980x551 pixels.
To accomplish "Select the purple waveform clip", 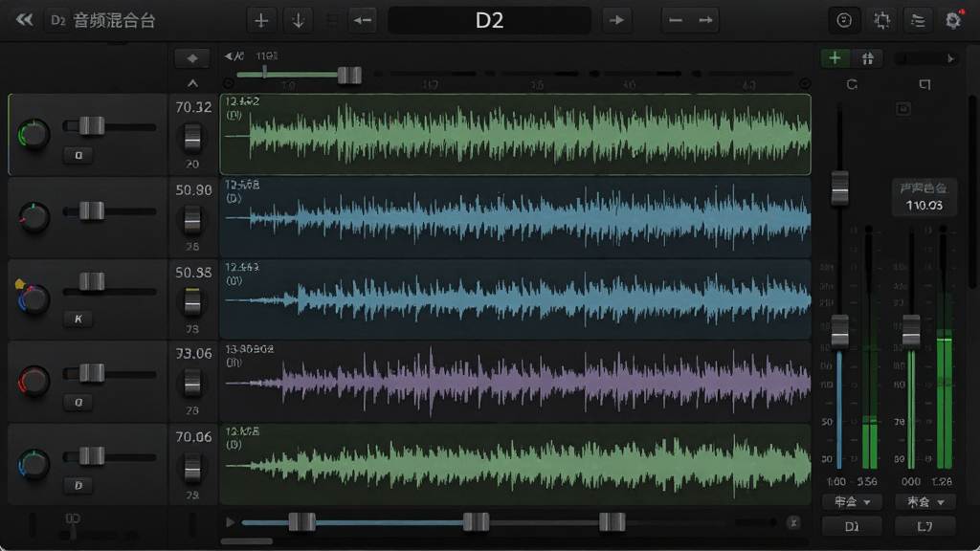I will pos(516,382).
